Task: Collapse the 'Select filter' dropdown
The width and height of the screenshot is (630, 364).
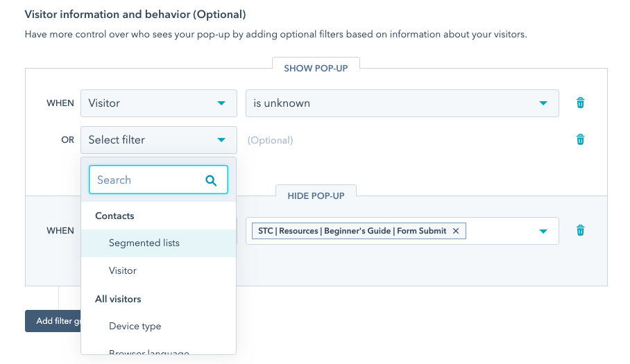Action: (159, 139)
